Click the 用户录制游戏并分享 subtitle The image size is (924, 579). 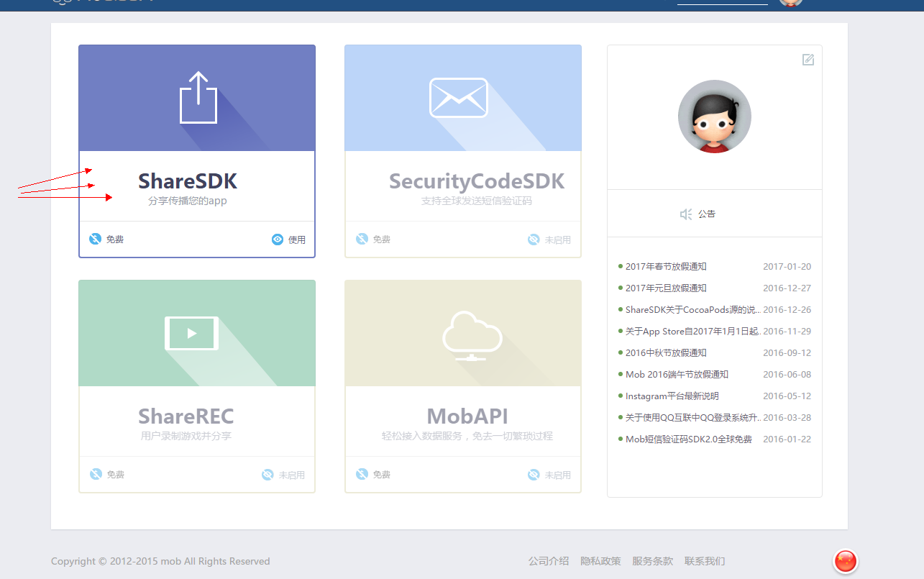click(186, 436)
